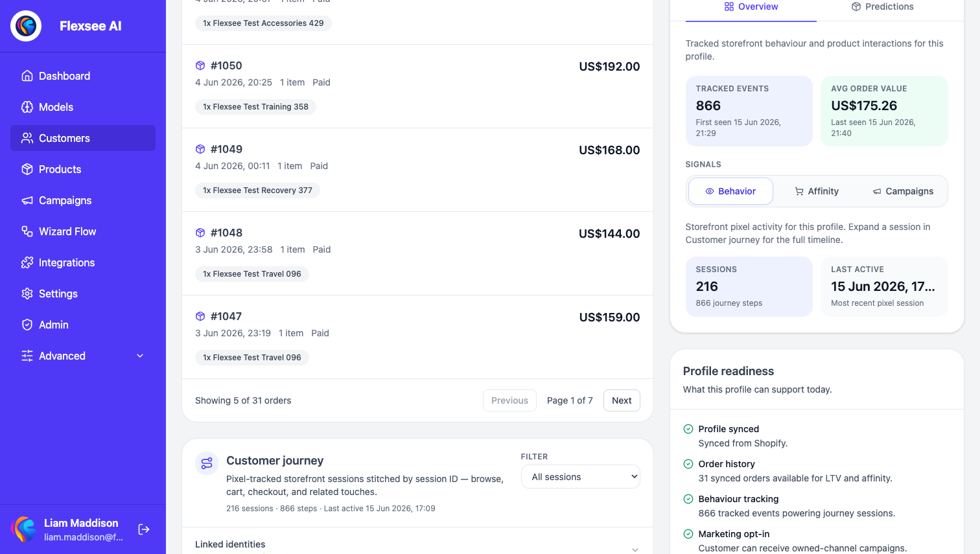Open Campaigns from sidebar menu
This screenshot has height=554, width=980.
tap(83, 200)
